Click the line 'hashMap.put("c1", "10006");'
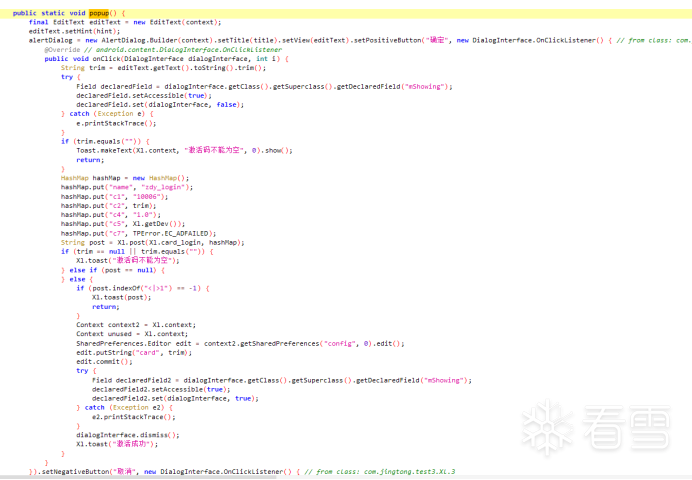Viewport: 692px width, 480px height. [114, 197]
